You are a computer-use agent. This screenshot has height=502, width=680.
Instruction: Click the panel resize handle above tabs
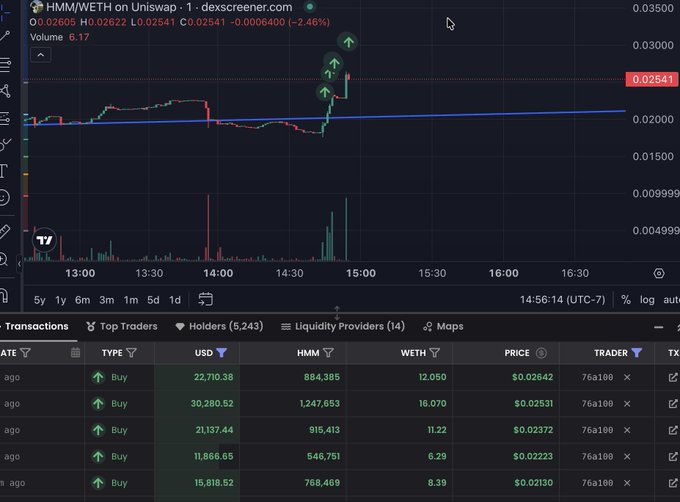[337, 312]
